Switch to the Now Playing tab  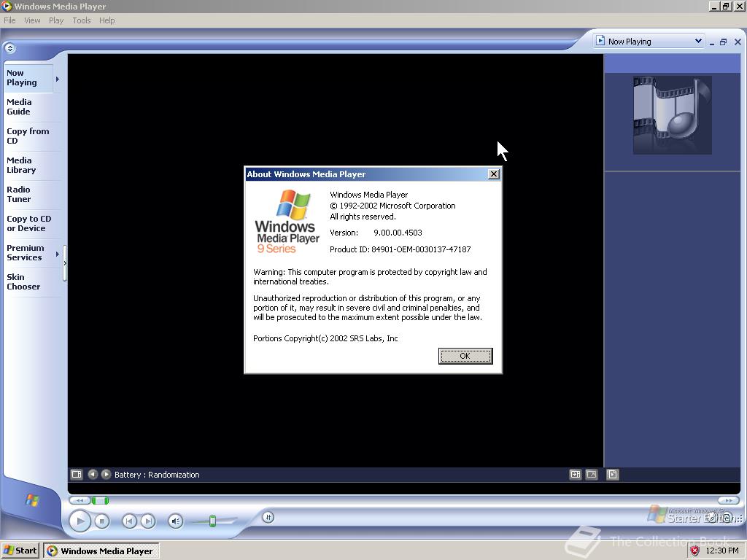(x=28, y=77)
